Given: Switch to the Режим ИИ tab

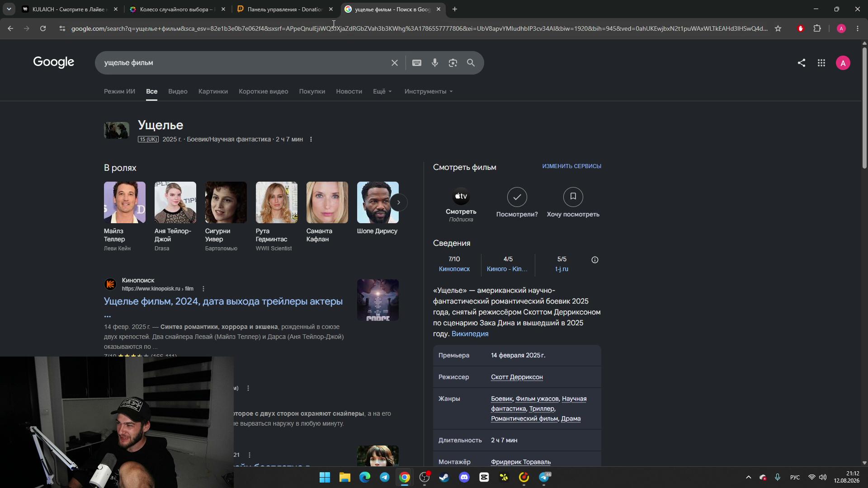Looking at the screenshot, I should pos(119,91).
